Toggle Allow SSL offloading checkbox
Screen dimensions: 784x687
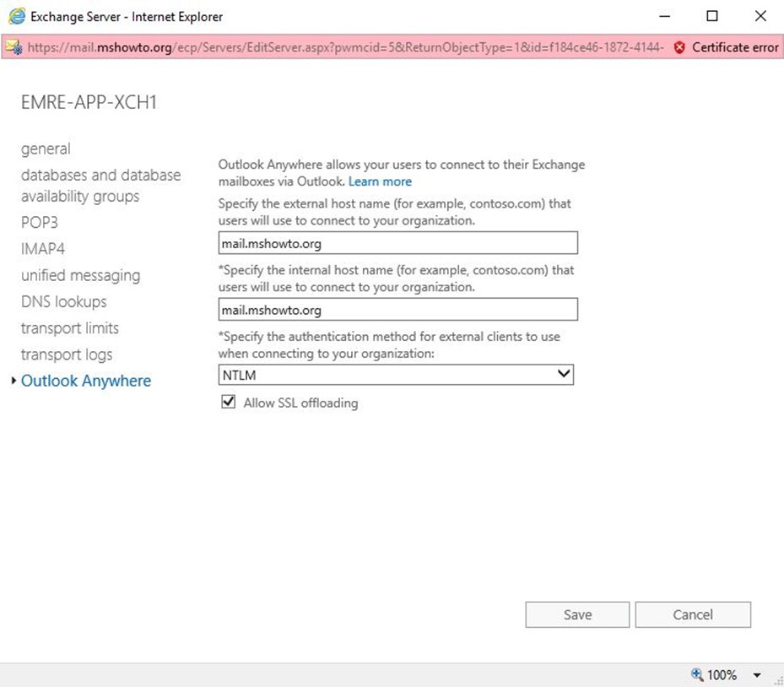(229, 402)
